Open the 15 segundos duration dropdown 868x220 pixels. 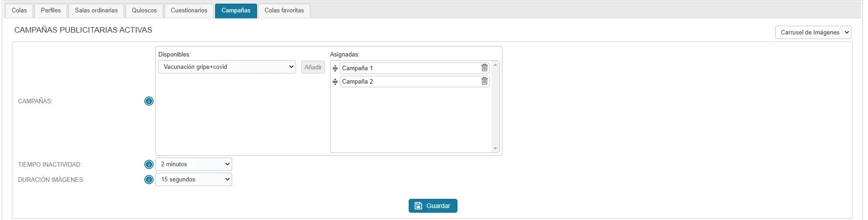194,180
